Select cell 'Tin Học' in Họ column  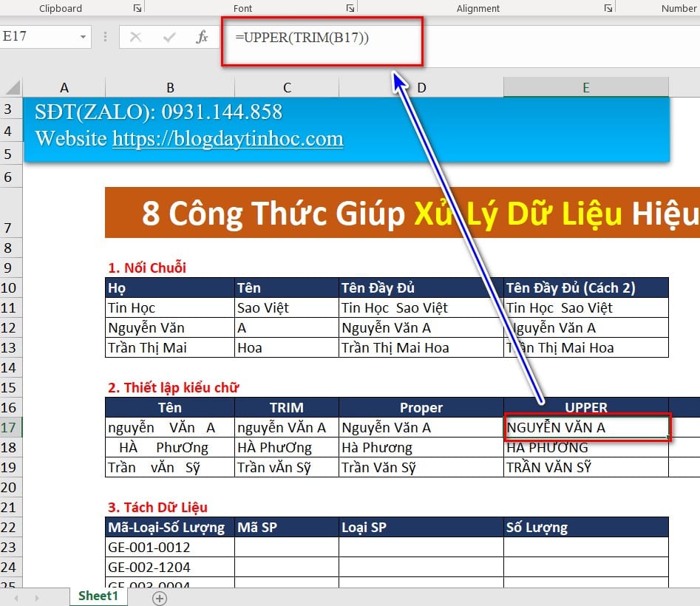(x=170, y=308)
